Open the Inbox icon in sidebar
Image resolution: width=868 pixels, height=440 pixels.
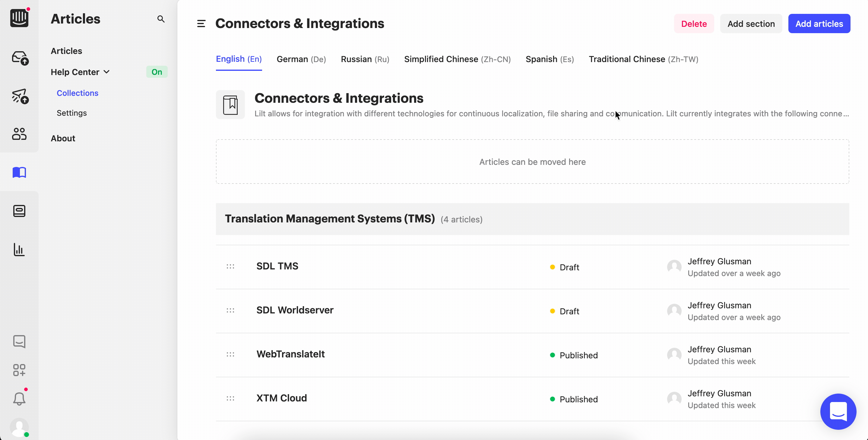click(20, 58)
